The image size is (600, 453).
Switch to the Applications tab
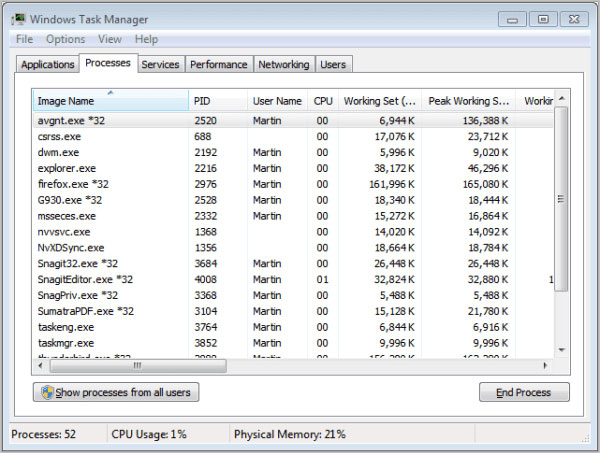(x=47, y=64)
